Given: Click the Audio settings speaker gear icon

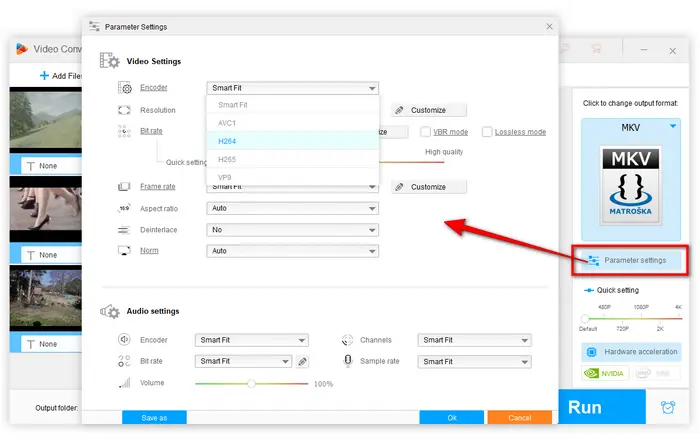Looking at the screenshot, I should 110,311.
